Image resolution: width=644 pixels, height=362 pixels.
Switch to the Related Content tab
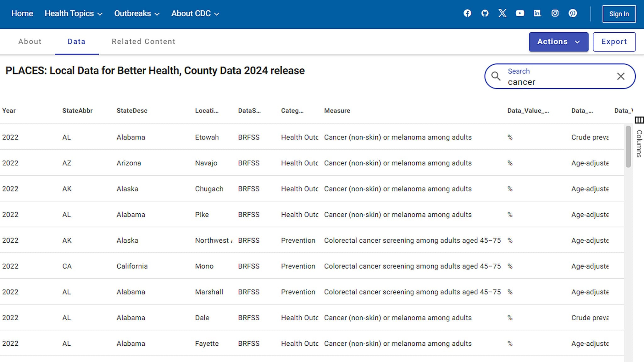pyautogui.click(x=143, y=41)
